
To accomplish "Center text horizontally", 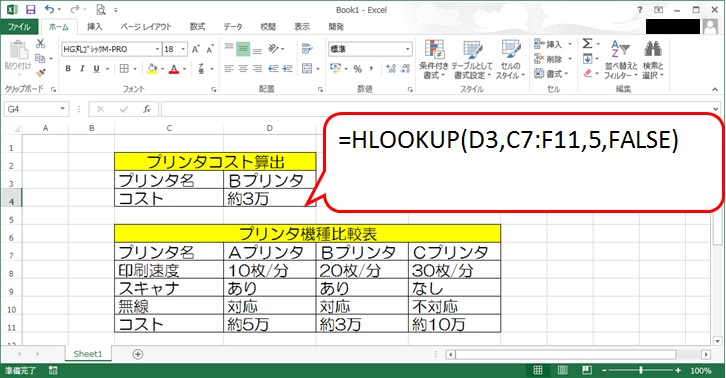I will pos(243,69).
